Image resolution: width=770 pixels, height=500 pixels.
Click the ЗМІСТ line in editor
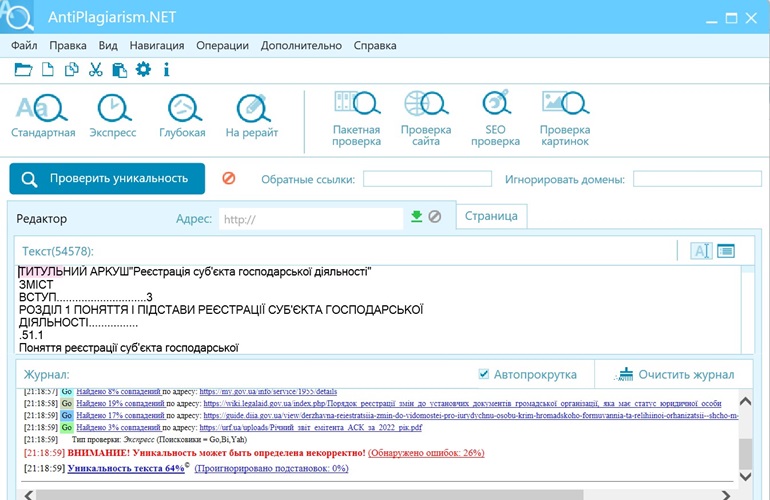point(36,284)
